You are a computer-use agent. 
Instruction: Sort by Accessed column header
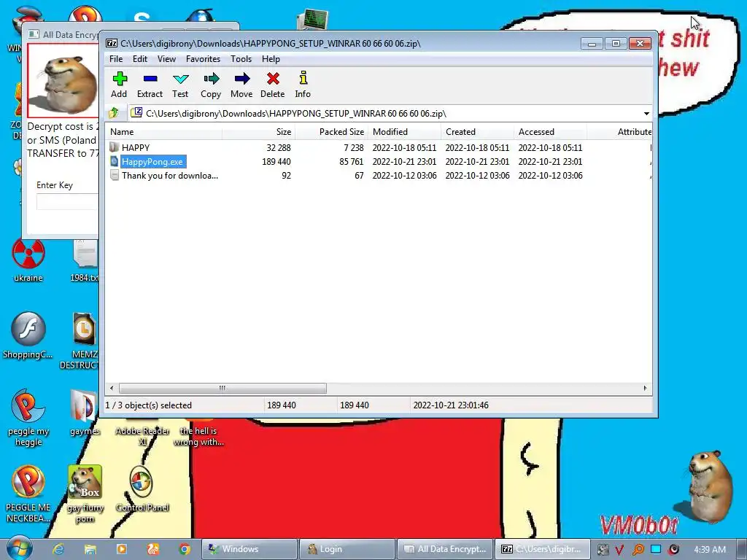pyautogui.click(x=550, y=132)
